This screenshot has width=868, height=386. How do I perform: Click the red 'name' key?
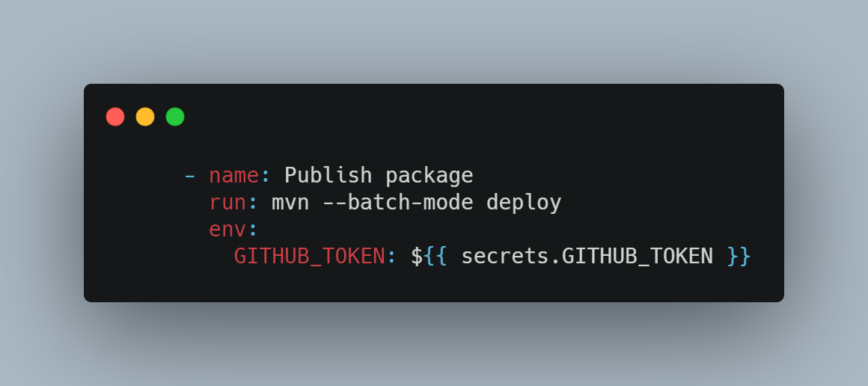point(234,176)
